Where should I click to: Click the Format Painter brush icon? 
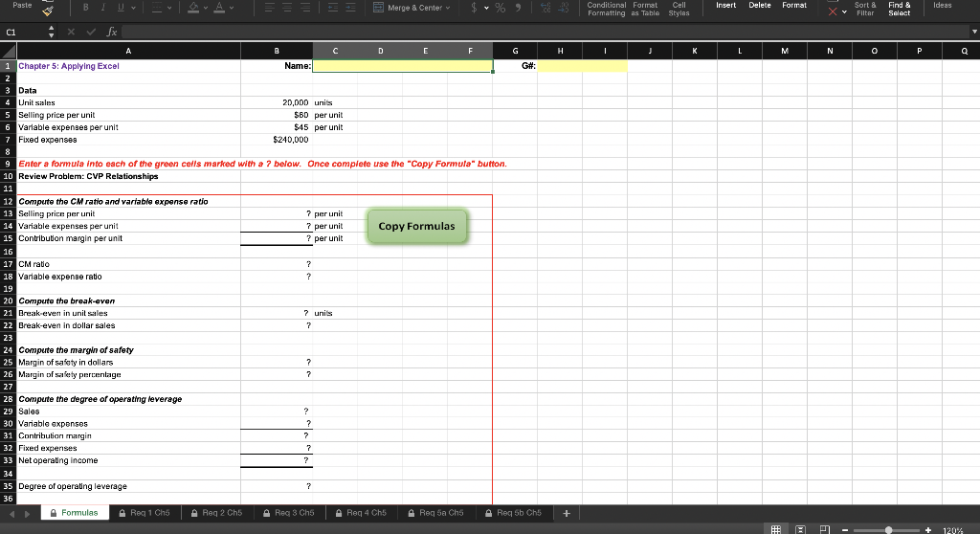pyautogui.click(x=48, y=10)
